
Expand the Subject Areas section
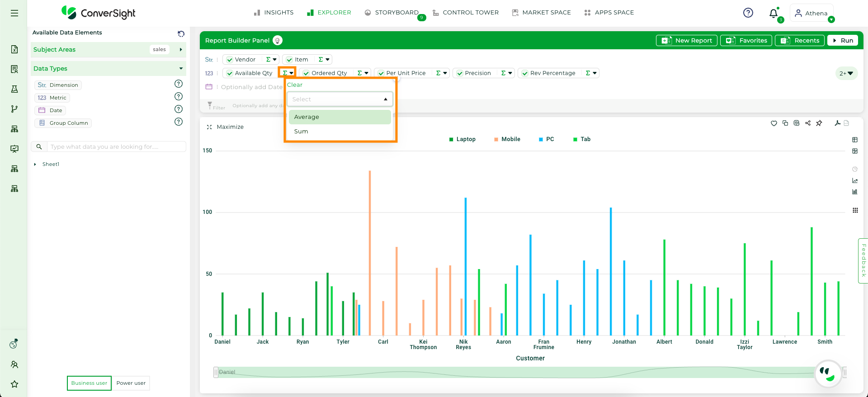click(180, 49)
